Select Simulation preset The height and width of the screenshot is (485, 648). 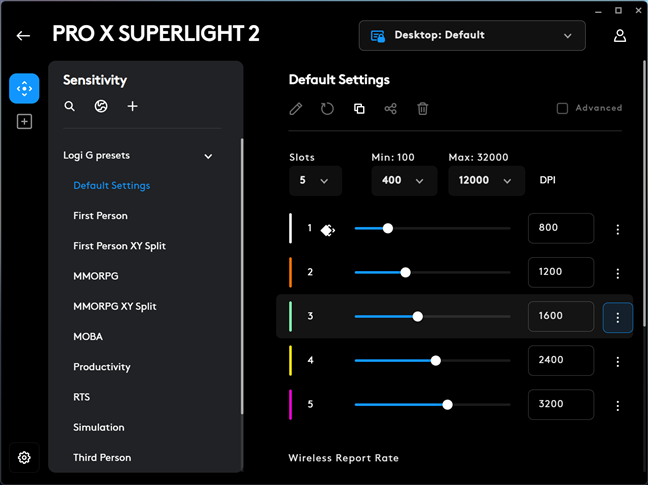pos(99,427)
